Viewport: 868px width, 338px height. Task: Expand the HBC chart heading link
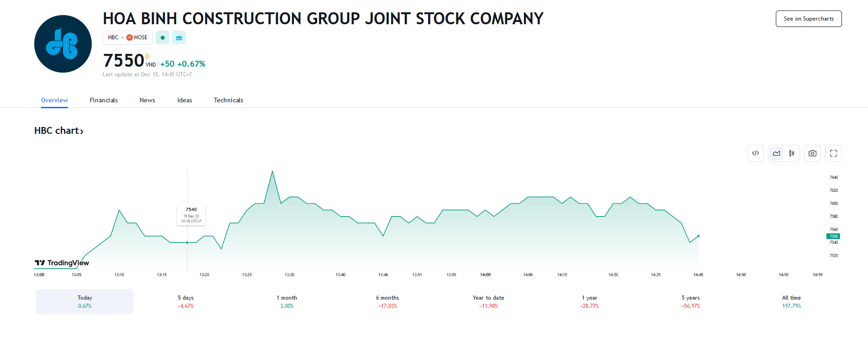[59, 131]
